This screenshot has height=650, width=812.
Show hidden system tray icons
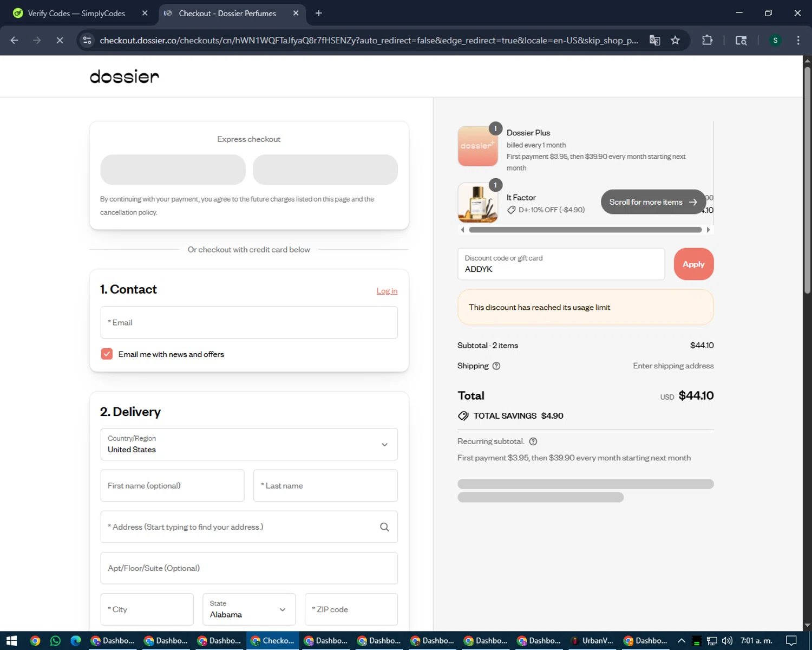tap(682, 641)
